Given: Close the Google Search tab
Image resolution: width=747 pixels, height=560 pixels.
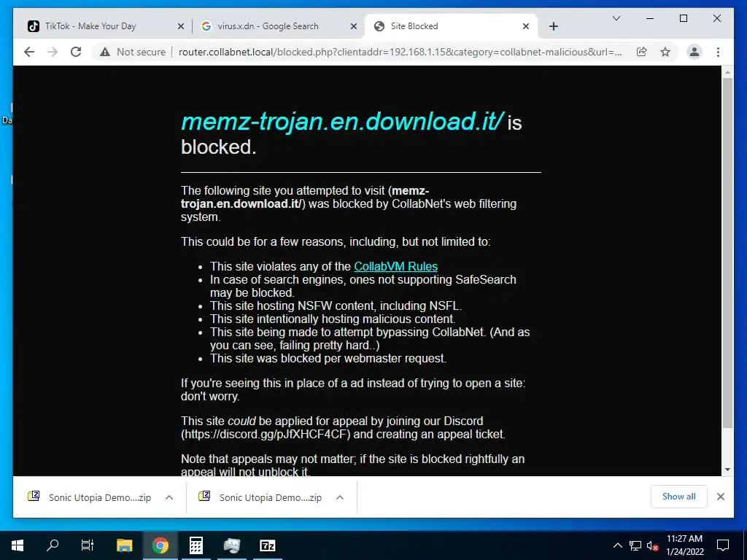Looking at the screenshot, I should coord(354,26).
